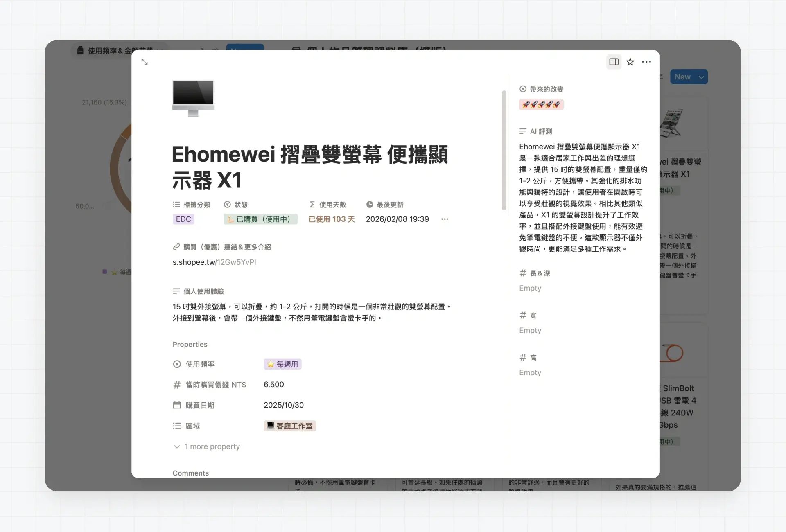Screen dimensions: 786x532
Task: Click the rocket rating under 帶來的改變
Action: (541, 104)
